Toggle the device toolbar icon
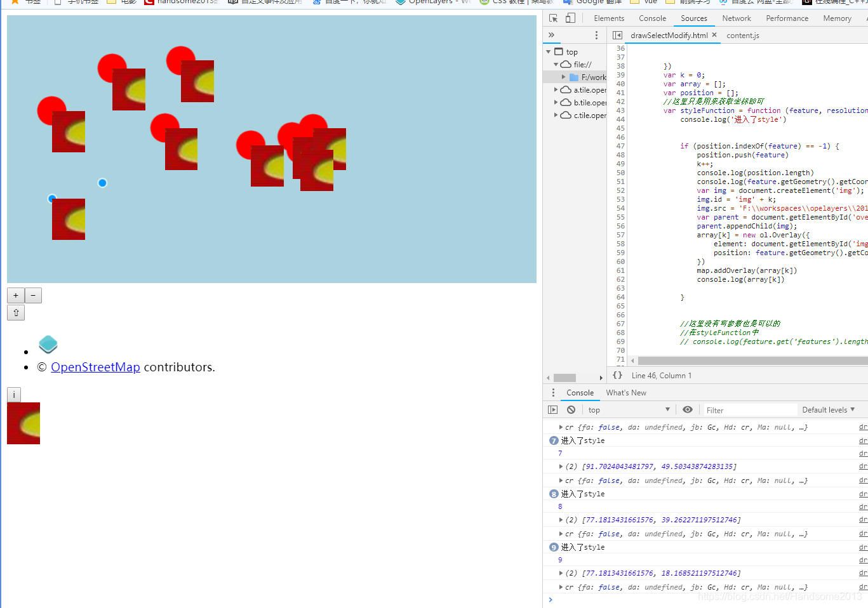 pyautogui.click(x=570, y=18)
